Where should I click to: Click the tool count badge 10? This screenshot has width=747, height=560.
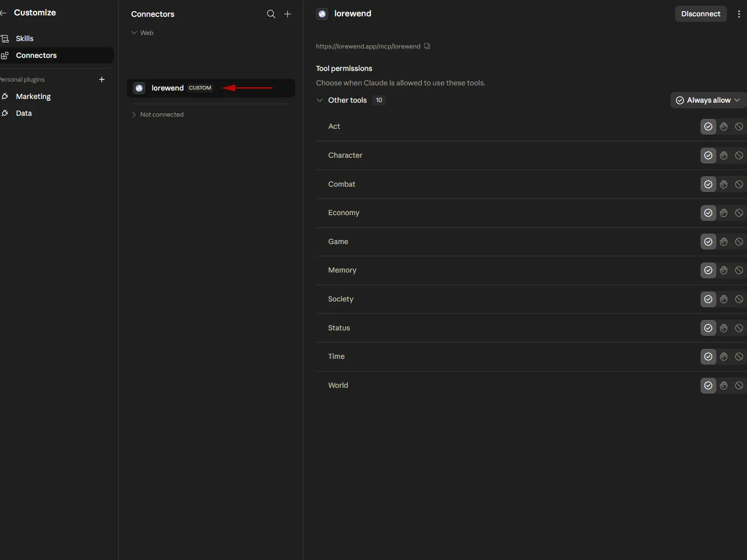[379, 100]
